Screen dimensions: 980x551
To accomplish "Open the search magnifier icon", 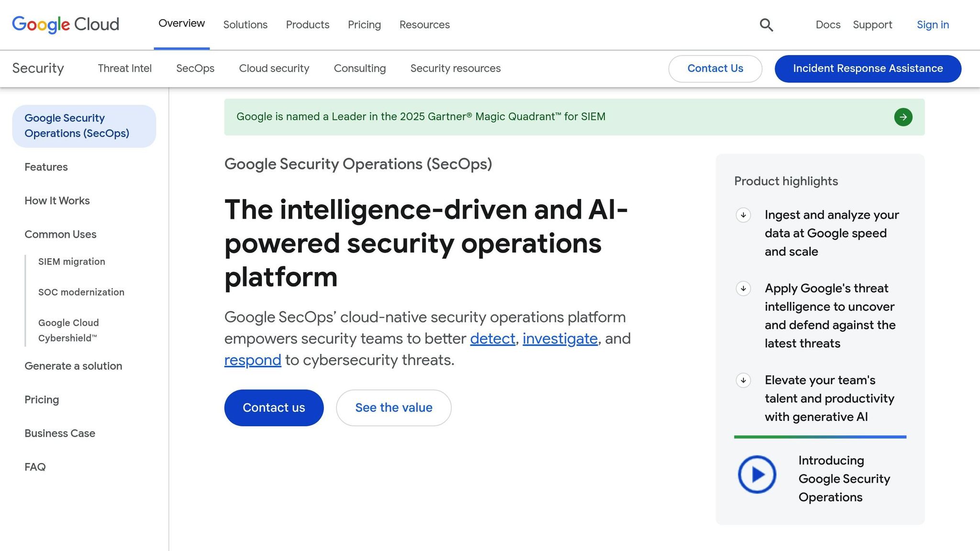I will point(766,25).
